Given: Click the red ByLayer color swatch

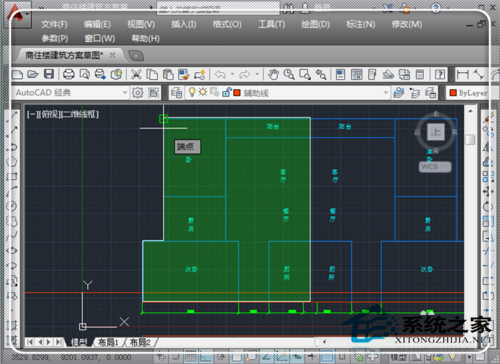Looking at the screenshot, I should 453,93.
